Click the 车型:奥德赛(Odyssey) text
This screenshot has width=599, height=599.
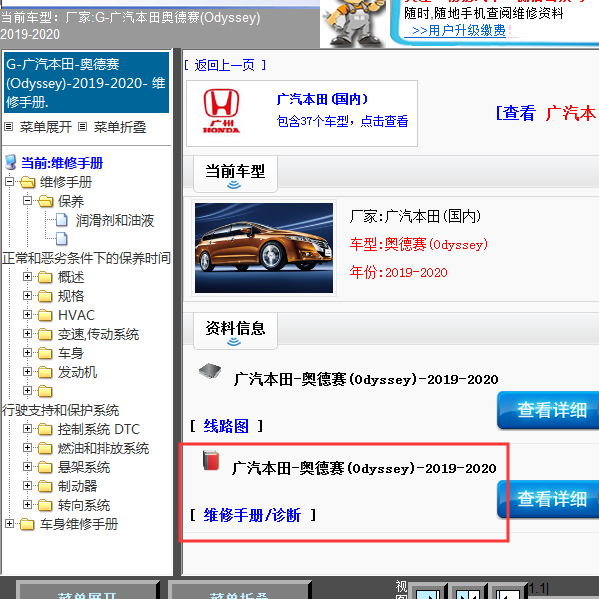click(x=419, y=244)
